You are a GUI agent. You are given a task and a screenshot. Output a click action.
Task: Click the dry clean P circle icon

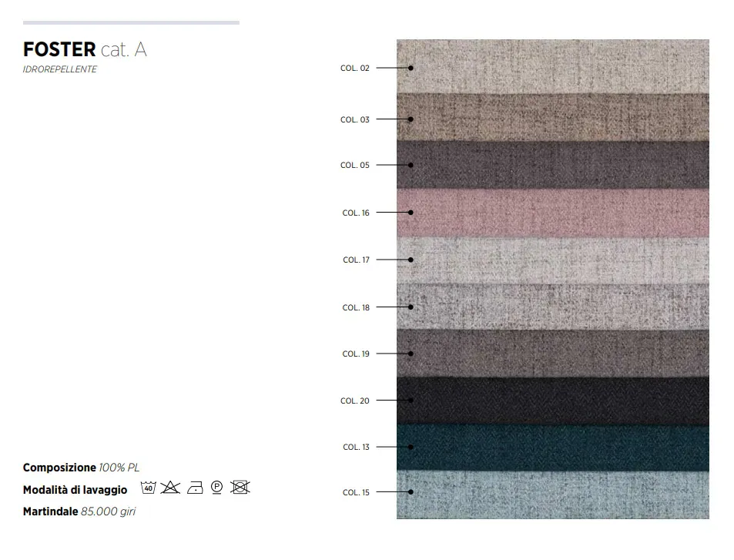coord(216,488)
